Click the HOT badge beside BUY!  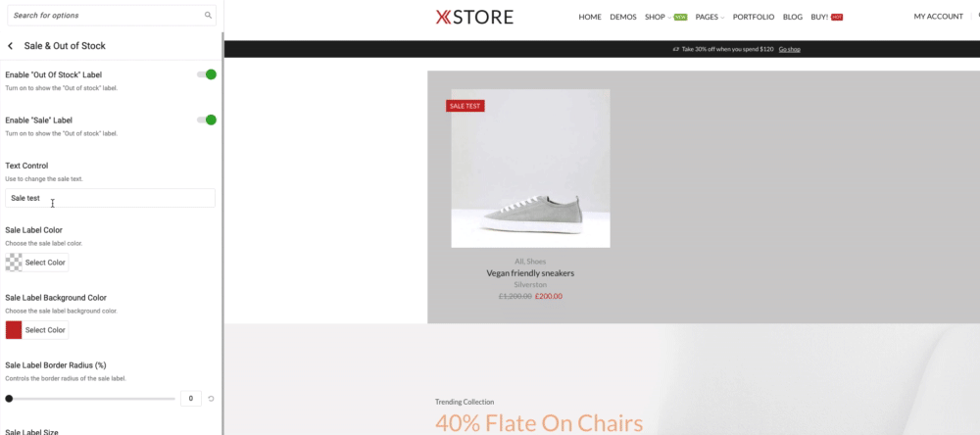tap(837, 17)
